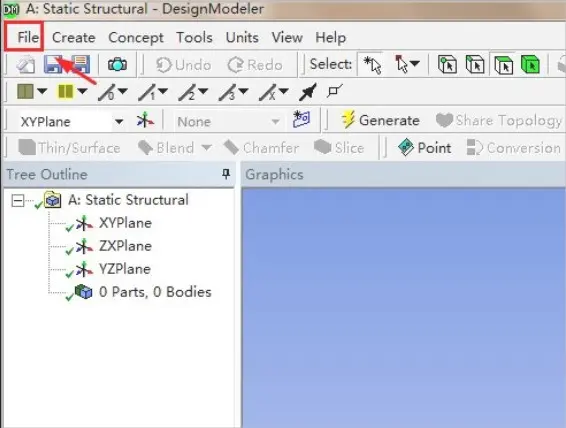Click the Slice tool
Screen dimensions: 566x428
coord(339,148)
